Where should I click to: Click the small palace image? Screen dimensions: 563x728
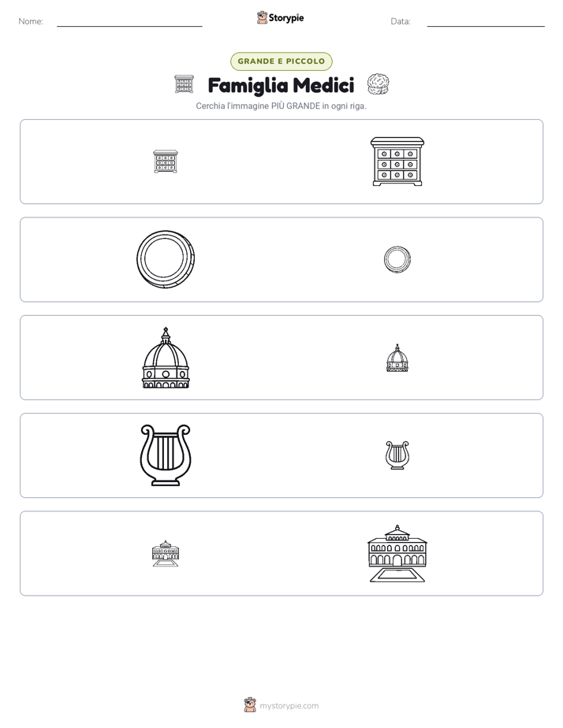166,553
